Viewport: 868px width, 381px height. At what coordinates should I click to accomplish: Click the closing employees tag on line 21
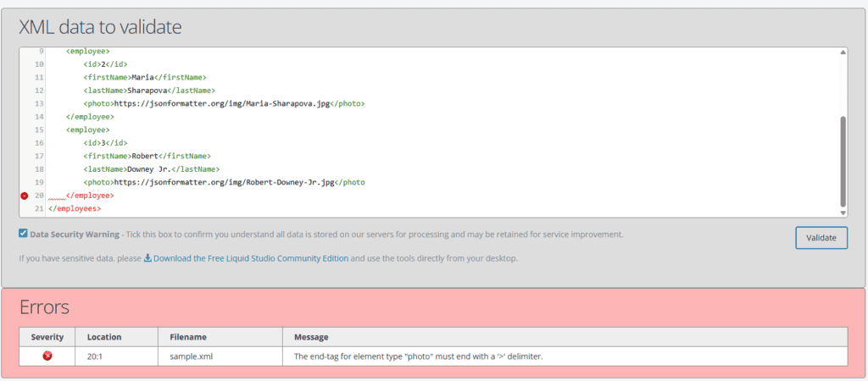point(75,208)
